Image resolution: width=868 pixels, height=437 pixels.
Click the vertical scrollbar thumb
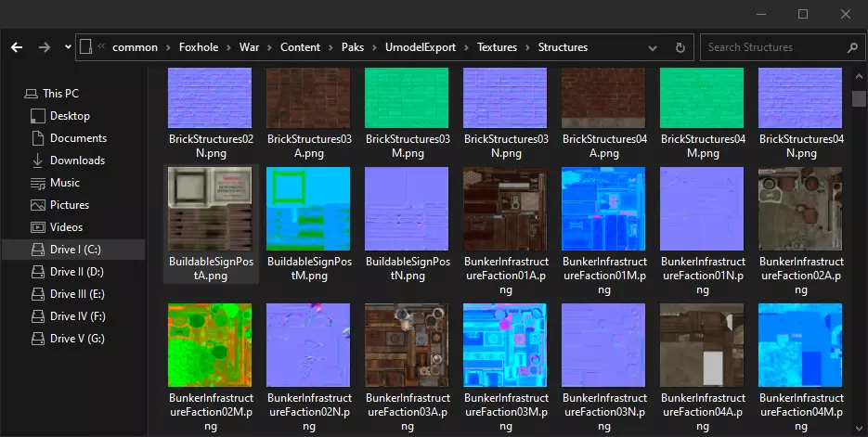pos(859,98)
